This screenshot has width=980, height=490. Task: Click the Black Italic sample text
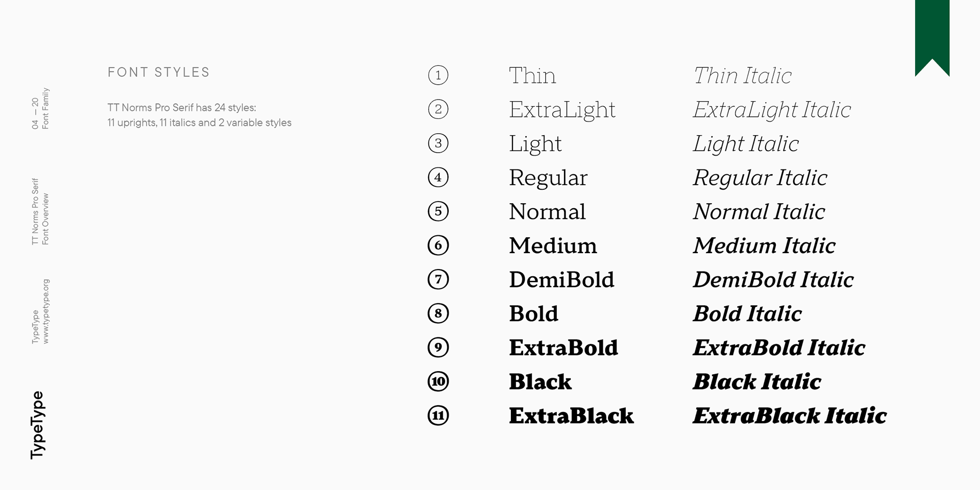(756, 382)
